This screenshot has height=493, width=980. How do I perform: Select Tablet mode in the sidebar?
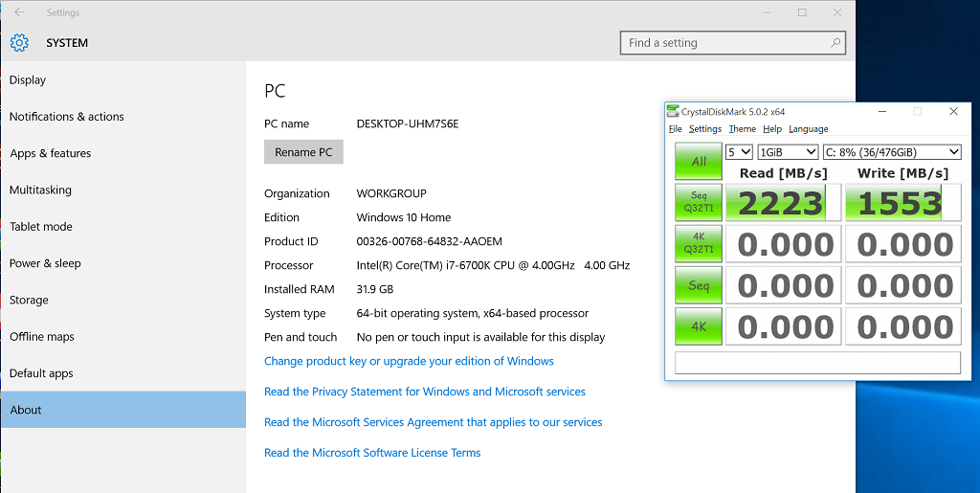pos(123,227)
